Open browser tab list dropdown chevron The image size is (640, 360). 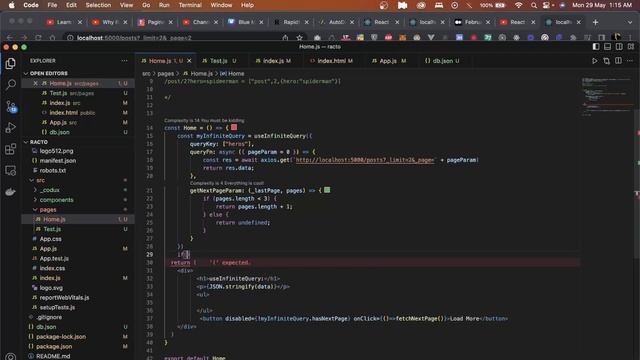629,22
